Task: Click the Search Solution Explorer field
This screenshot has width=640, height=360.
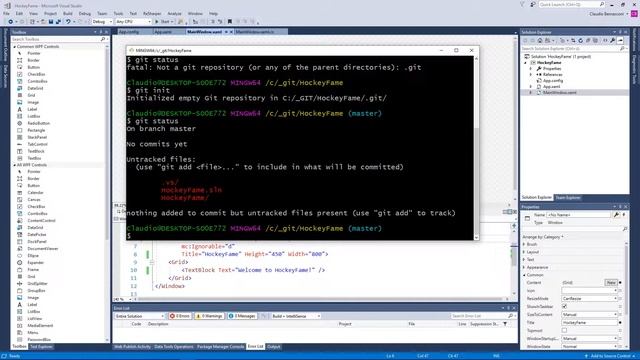Action: tap(570, 49)
